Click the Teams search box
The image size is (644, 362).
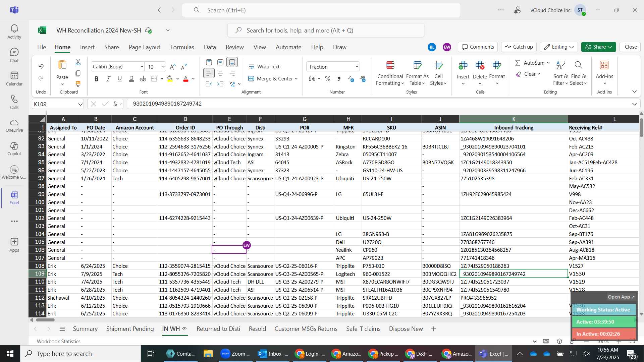[x=321, y=10]
